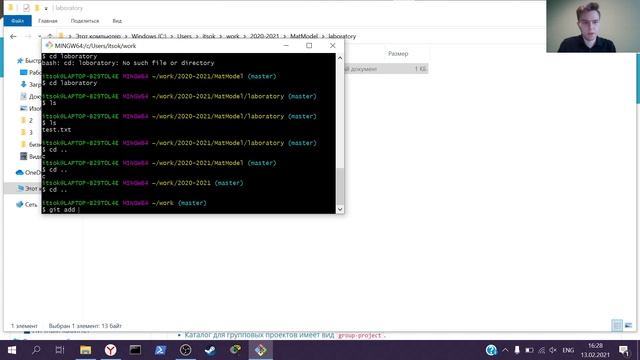Image resolution: width=640 pixels, height=360 pixels.
Task: Expand the chevron after itsok in breadcrumb
Action: tap(220, 36)
